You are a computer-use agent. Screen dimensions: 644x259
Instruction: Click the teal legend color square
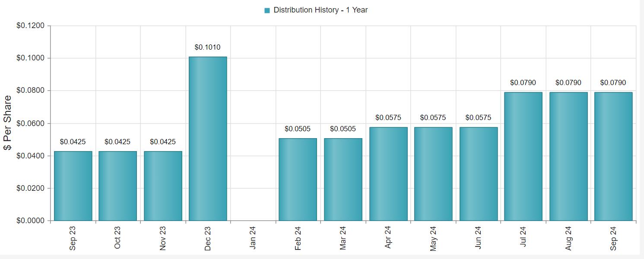(x=267, y=10)
